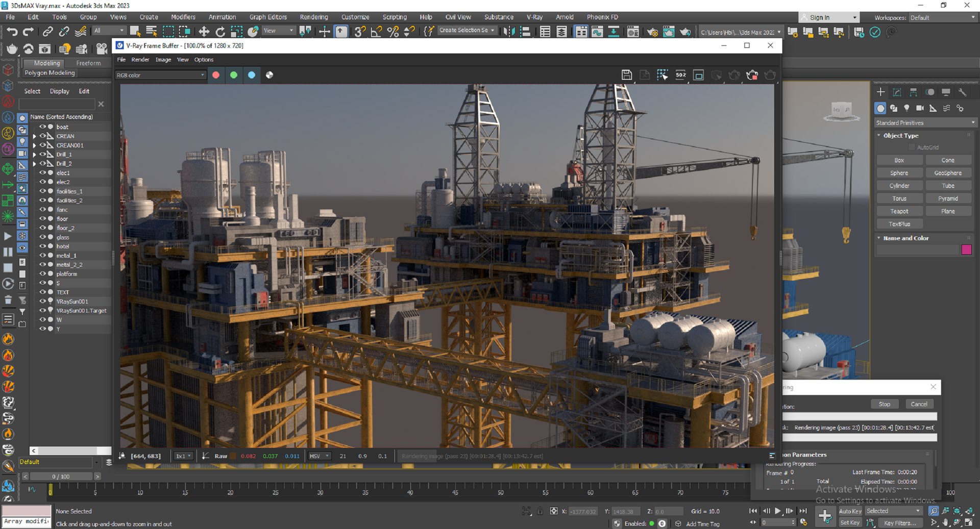
Task: Click the Undo icon in main toolbar
Action: pos(12,32)
